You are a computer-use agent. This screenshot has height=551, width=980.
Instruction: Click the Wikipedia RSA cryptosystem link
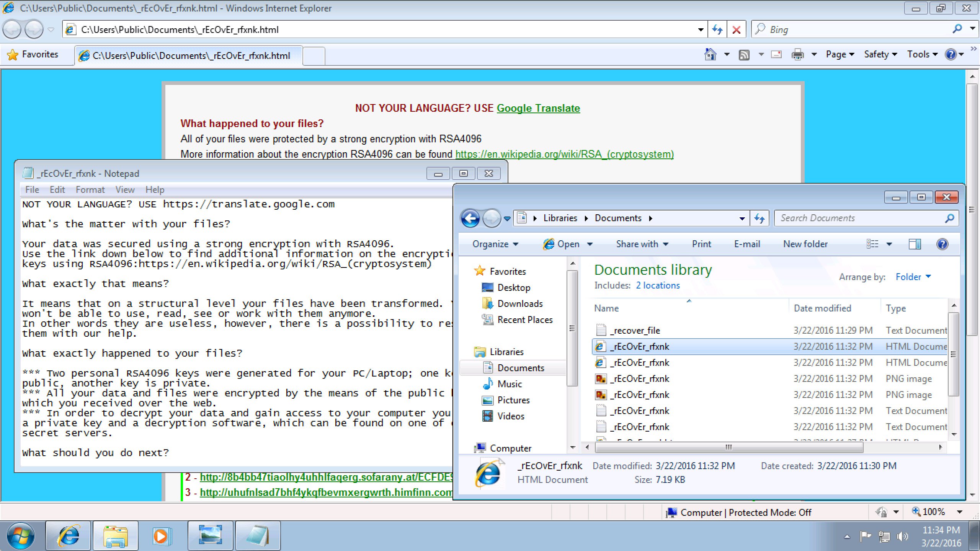coord(564,154)
